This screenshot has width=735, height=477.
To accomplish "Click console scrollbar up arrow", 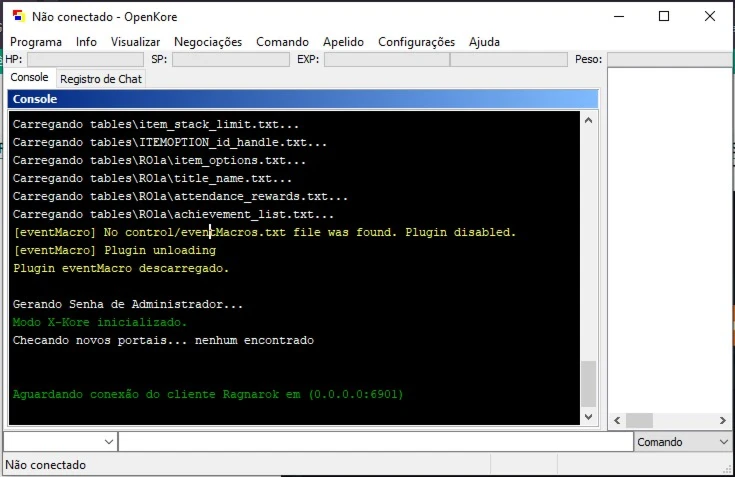I will pyautogui.click(x=589, y=120).
